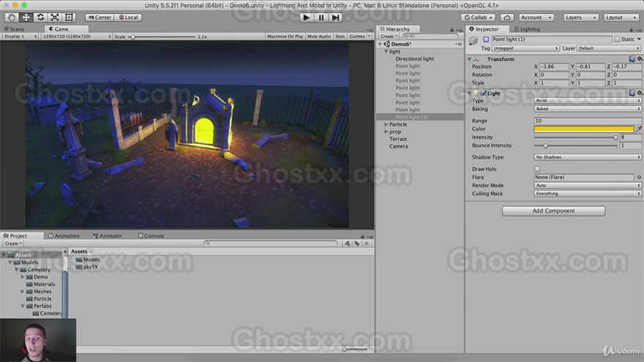Image resolution: width=644 pixels, height=362 pixels.
Task: Open the Light component gear menu
Action: pyautogui.click(x=640, y=93)
